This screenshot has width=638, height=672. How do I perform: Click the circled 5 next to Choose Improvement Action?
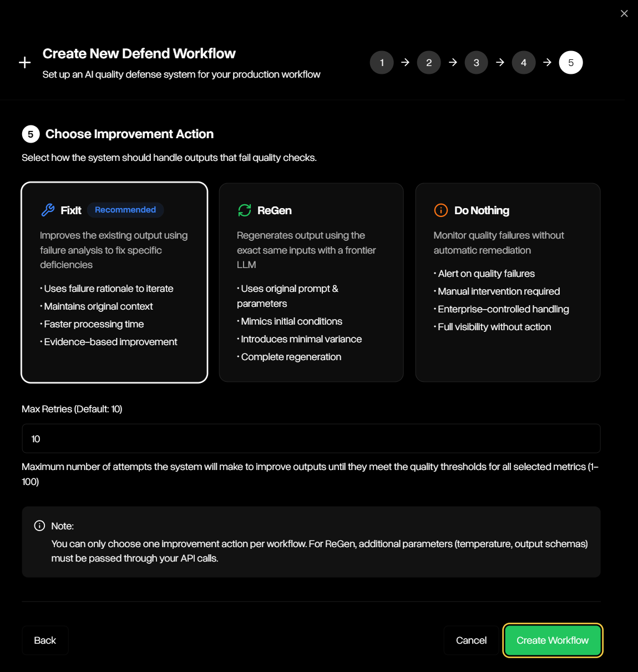coord(30,134)
